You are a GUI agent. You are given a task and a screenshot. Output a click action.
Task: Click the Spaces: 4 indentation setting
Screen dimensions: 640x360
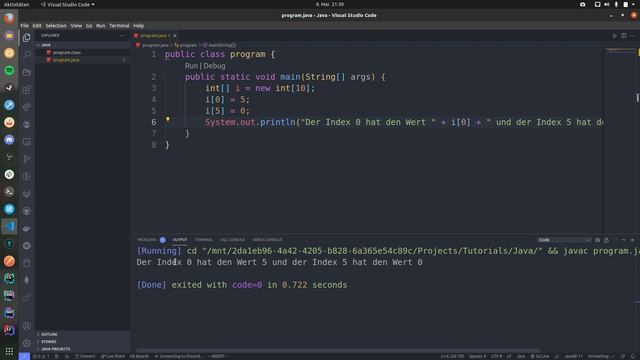click(477, 356)
